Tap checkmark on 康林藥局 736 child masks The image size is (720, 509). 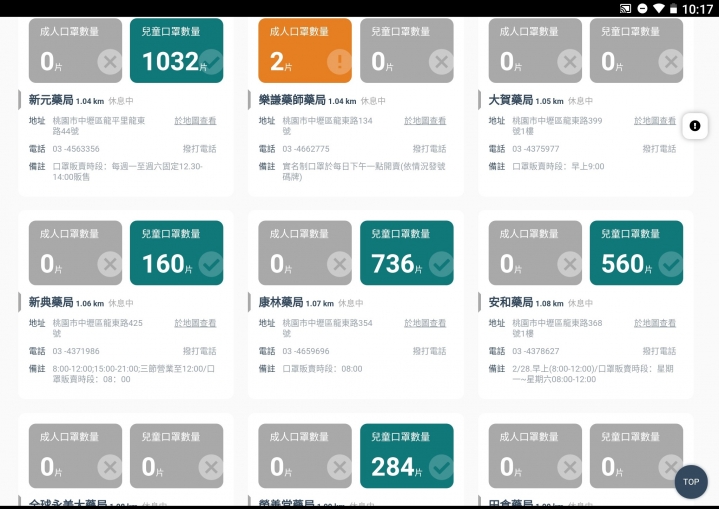[x=441, y=264]
